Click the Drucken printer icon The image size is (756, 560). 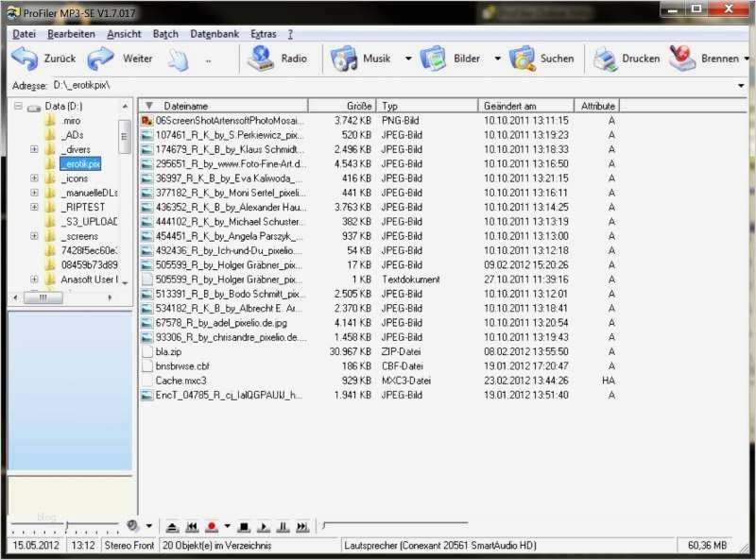pyautogui.click(x=605, y=59)
